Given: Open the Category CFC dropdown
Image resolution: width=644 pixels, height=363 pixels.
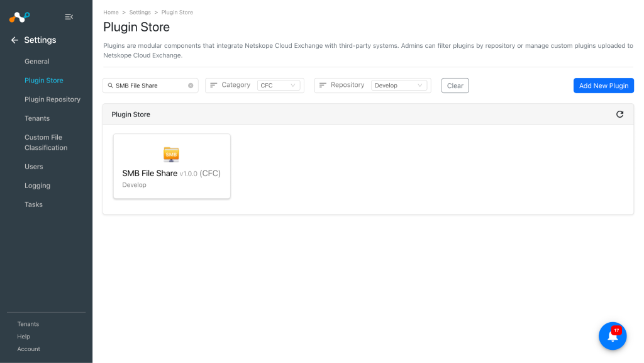Looking at the screenshot, I should pos(278,86).
